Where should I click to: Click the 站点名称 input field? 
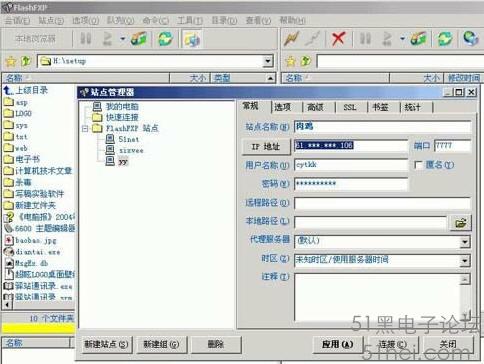point(382,127)
